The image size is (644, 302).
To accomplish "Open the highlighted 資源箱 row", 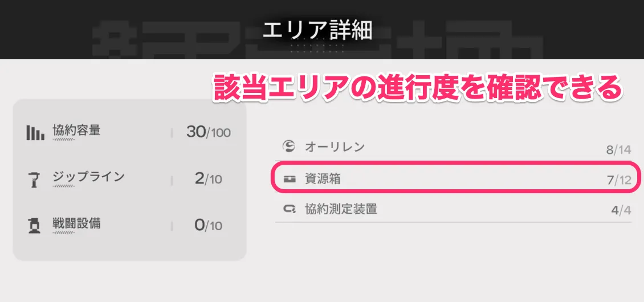I will tap(453, 179).
